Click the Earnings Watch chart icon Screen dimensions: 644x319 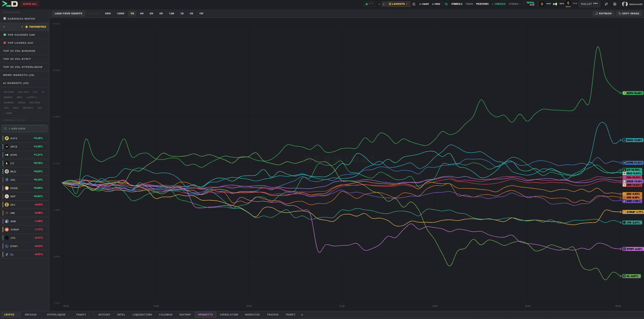point(5,19)
